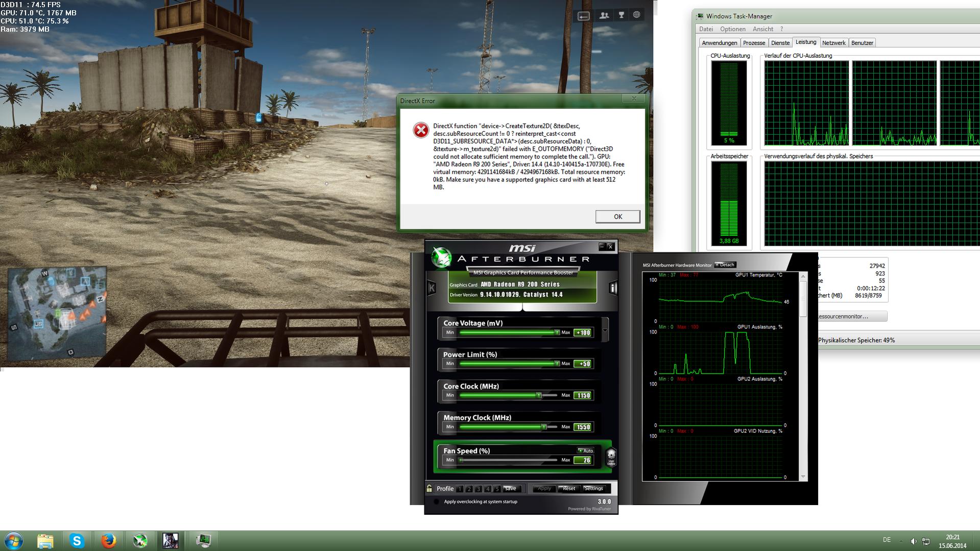Click the game overlay back arrow icon
The height and width of the screenshot is (551, 980).
[x=583, y=16]
